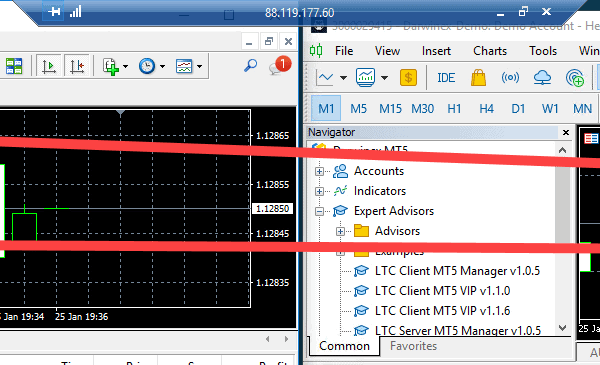This screenshot has height=365, width=600.
Task: Click the yellow dollar trade icon
Action: click(x=408, y=78)
